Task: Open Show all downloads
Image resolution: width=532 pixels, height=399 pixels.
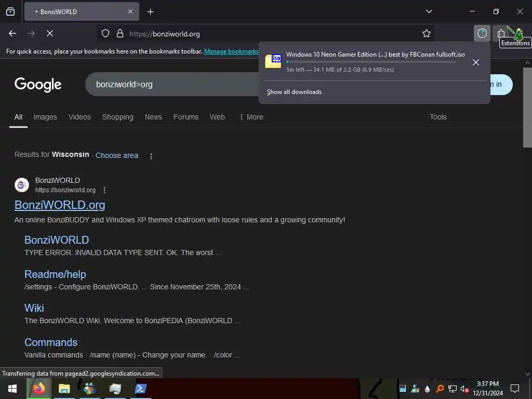Action: click(x=294, y=92)
